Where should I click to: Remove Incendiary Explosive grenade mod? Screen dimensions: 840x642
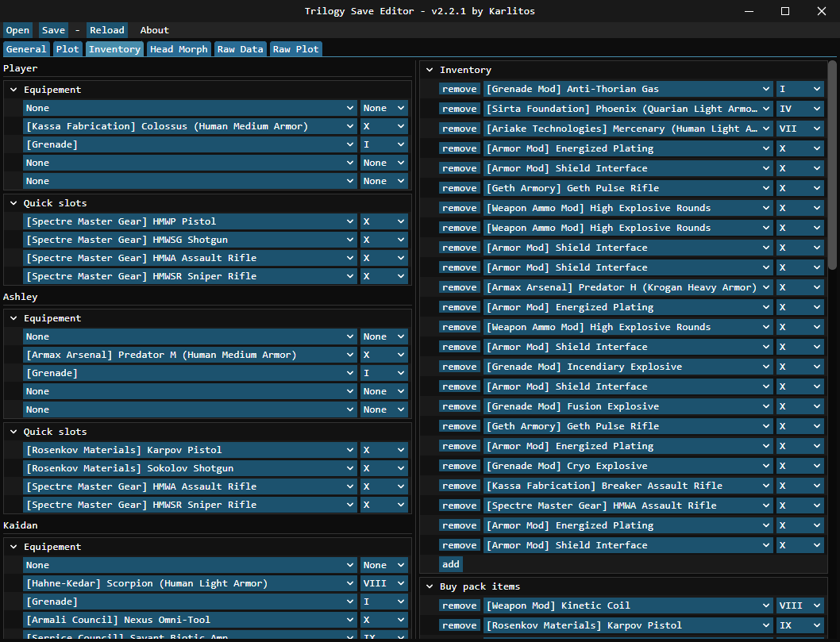point(459,367)
